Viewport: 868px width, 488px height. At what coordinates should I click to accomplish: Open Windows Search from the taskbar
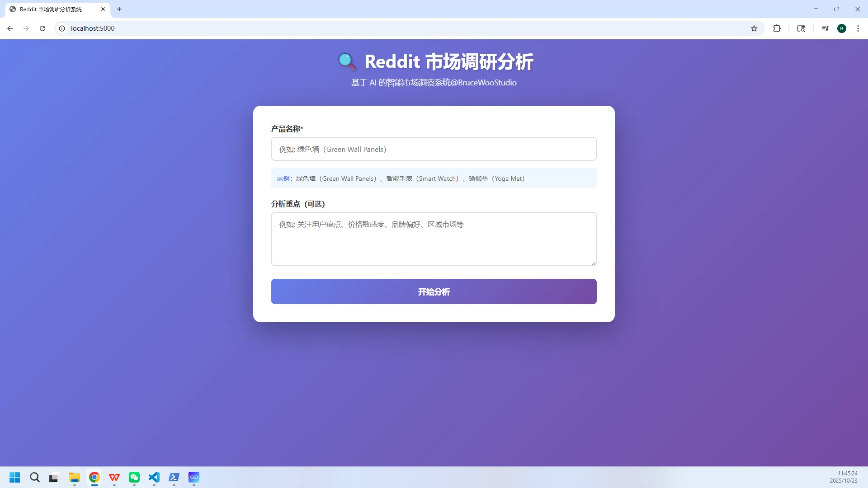(x=35, y=478)
